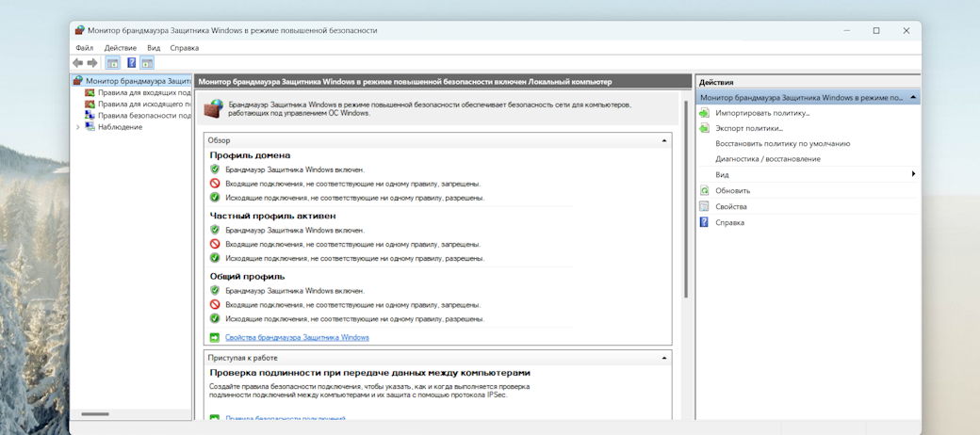Screen dimensions: 980x435
Task: Open the Справка menu in the menu bar
Action: pos(185,47)
